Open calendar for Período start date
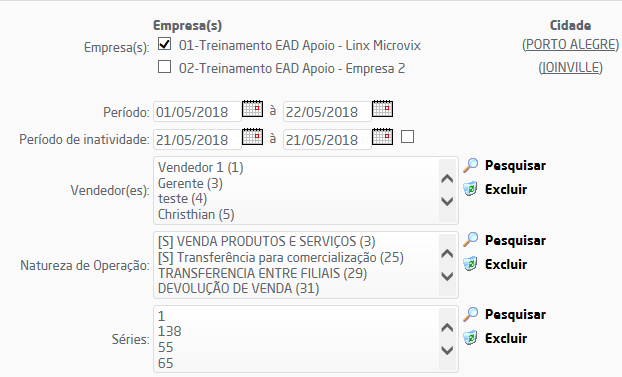 point(252,108)
